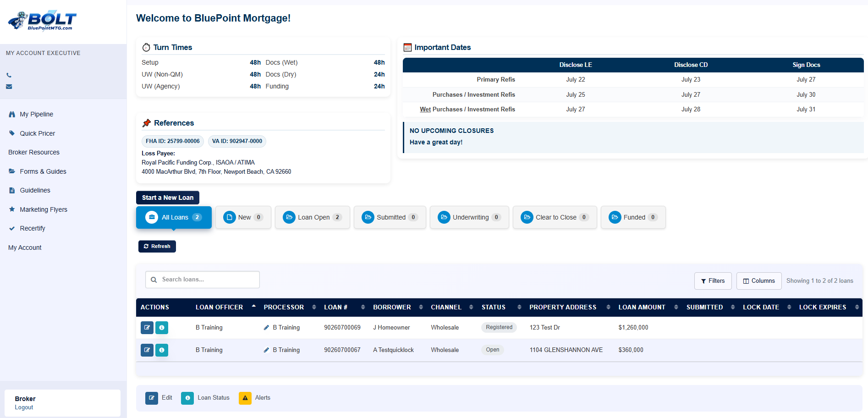Focus the Search loans input field
868x418 pixels.
[203, 280]
